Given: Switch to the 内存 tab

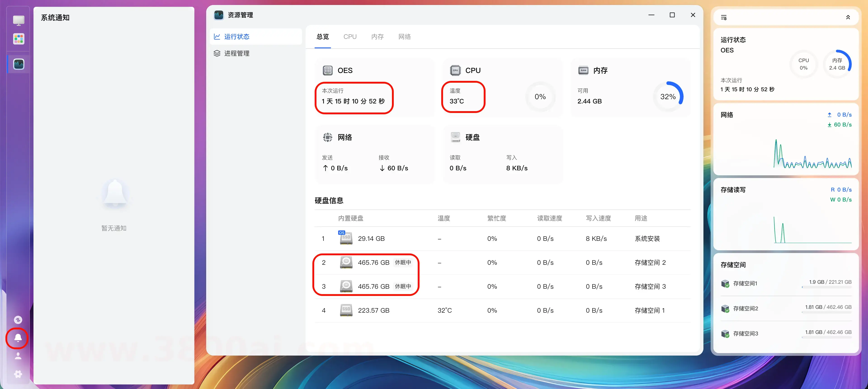Looking at the screenshot, I should (x=377, y=37).
